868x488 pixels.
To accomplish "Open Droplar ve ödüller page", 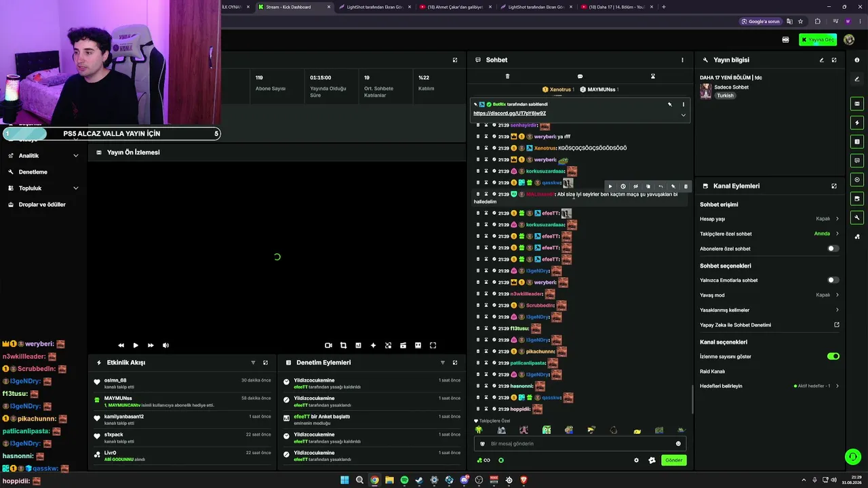I will [43, 205].
